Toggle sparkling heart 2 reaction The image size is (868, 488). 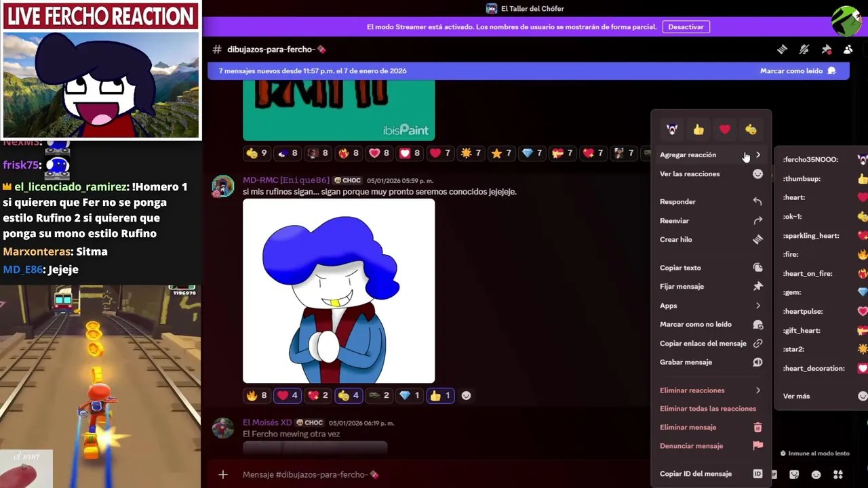pyautogui.click(x=318, y=395)
